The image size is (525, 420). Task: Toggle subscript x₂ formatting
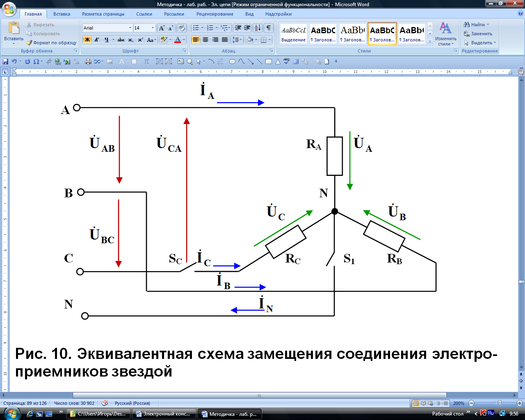(x=131, y=40)
